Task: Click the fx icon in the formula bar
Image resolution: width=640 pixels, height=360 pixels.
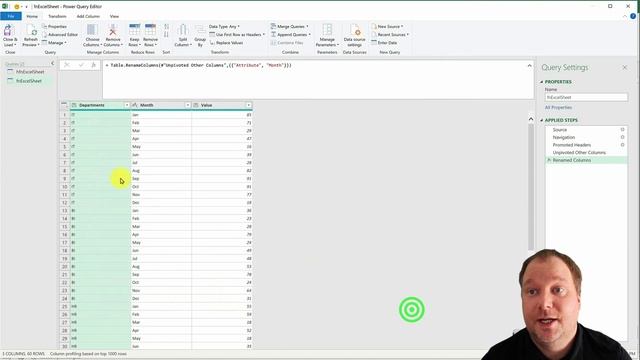Action: pyautogui.click(x=93, y=65)
